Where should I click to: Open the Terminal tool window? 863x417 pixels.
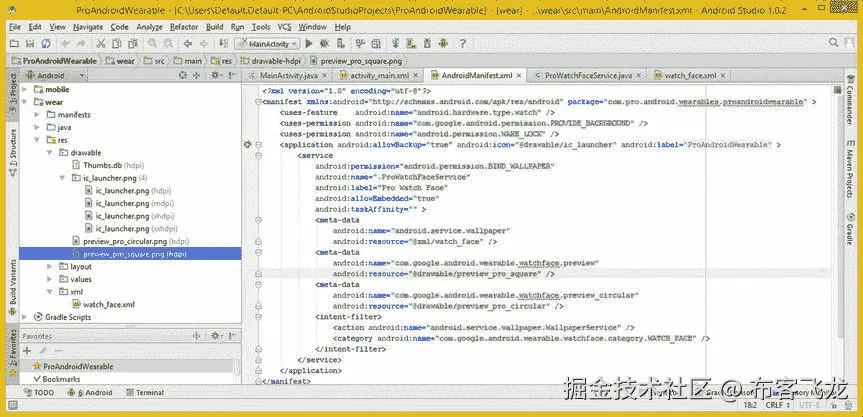tap(145, 393)
